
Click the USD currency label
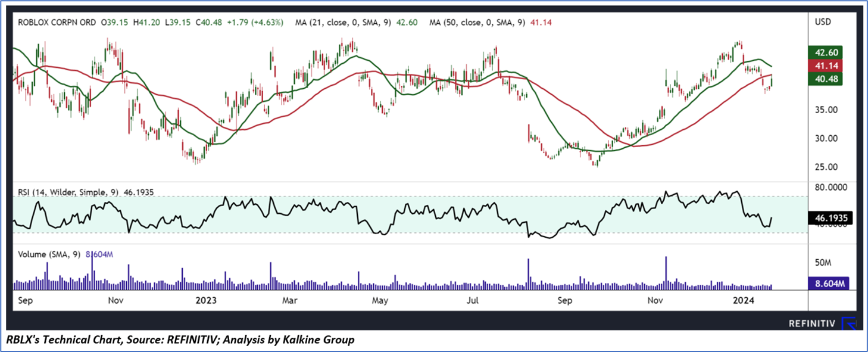823,22
